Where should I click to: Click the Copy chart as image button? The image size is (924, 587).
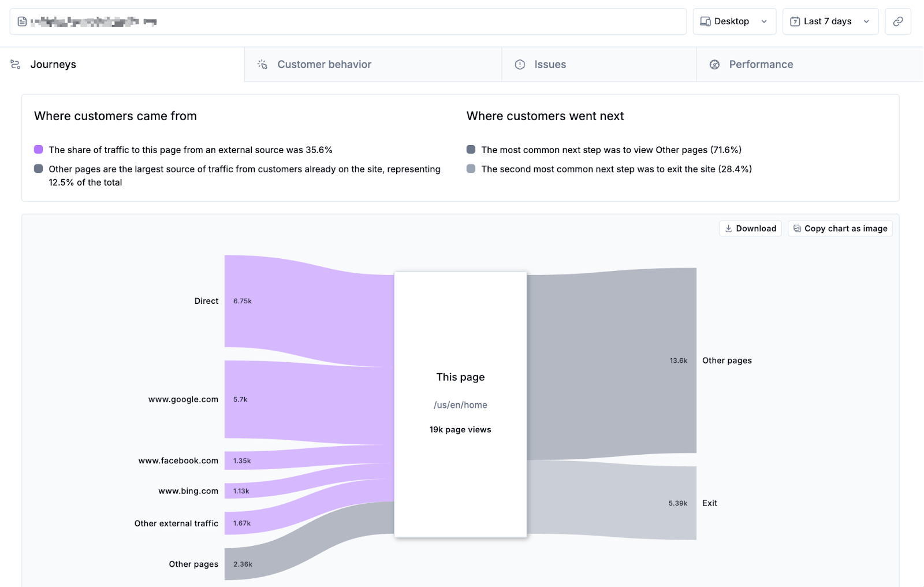pos(840,228)
